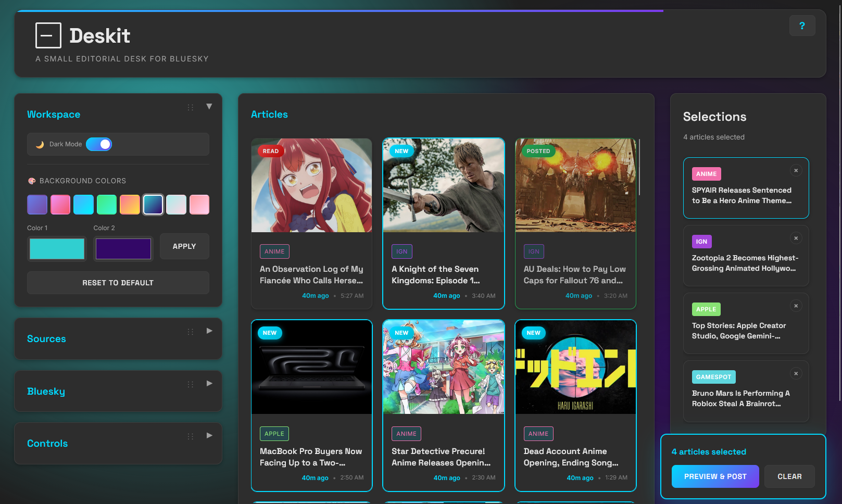Expand the Controls panel
The image size is (842, 504).
pyautogui.click(x=209, y=435)
